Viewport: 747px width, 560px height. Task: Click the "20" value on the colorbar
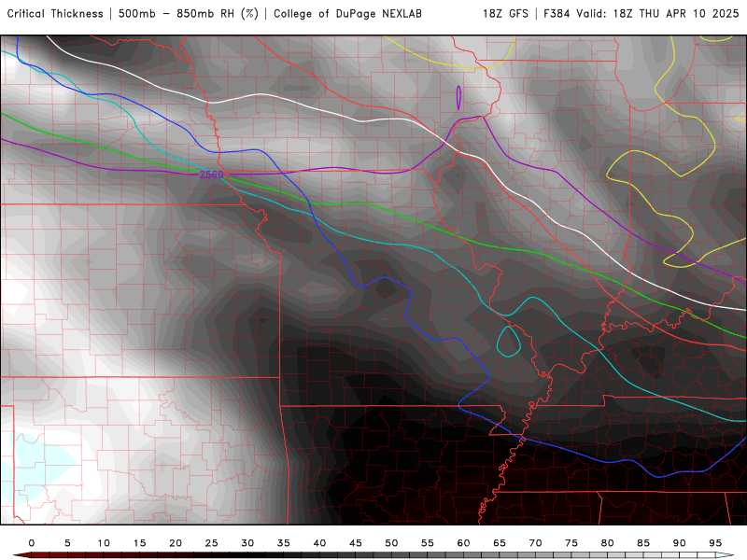[176, 543]
